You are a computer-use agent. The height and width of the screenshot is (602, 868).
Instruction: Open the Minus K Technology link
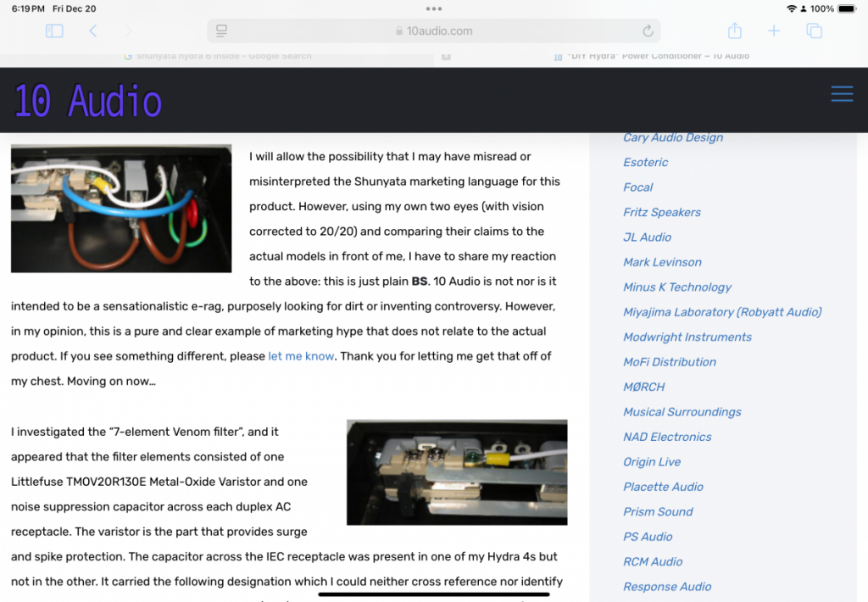point(677,287)
